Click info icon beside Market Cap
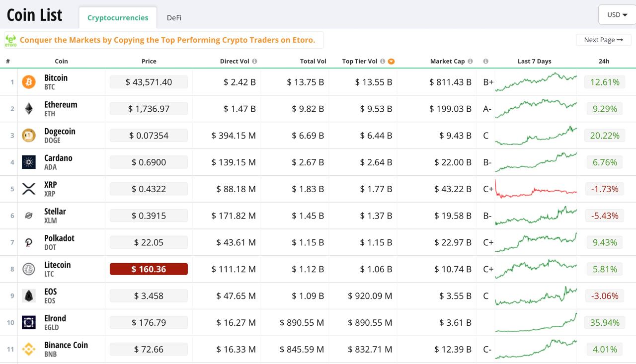636x364 pixels. (470, 62)
